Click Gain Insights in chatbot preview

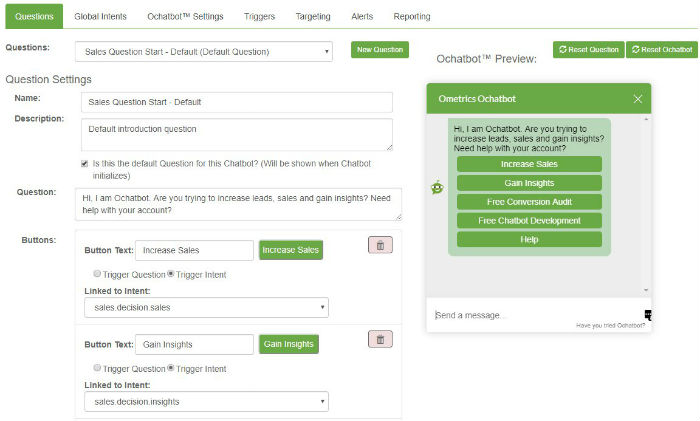pos(529,183)
